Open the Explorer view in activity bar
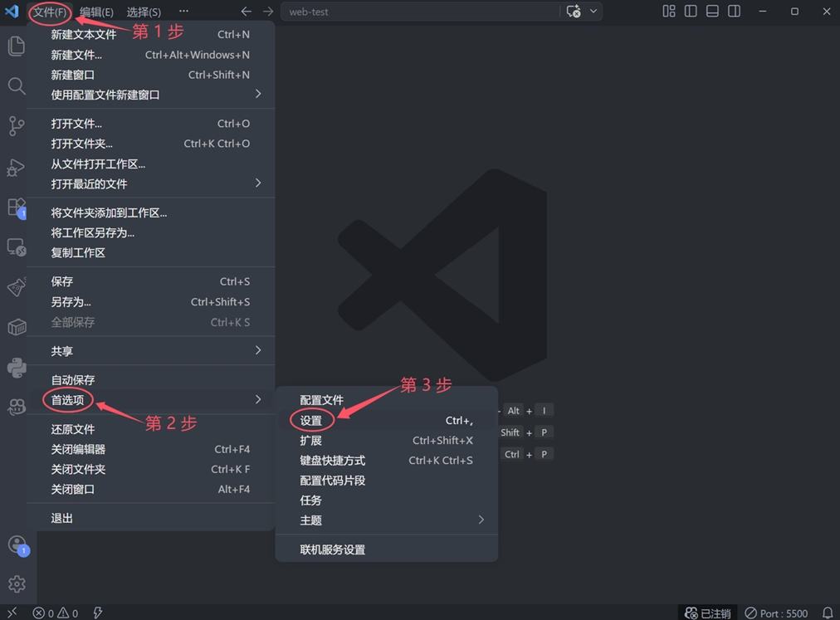The height and width of the screenshot is (620, 840). [x=17, y=46]
